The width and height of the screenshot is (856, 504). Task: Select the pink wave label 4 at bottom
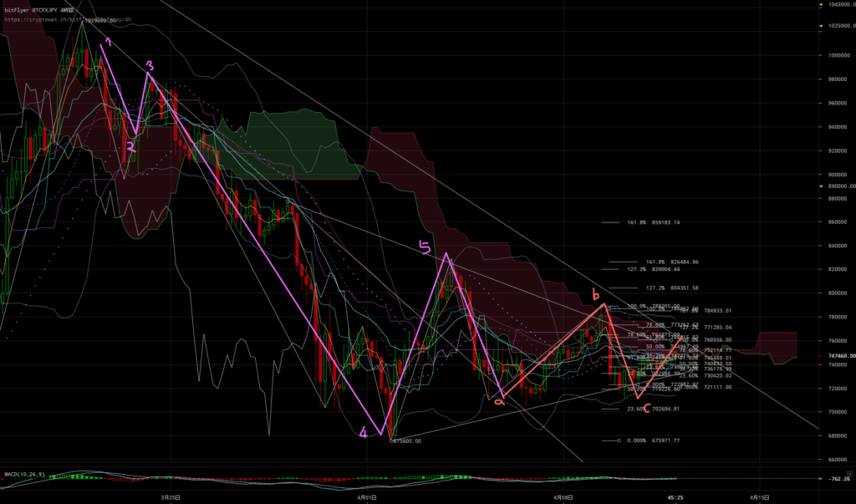(363, 433)
